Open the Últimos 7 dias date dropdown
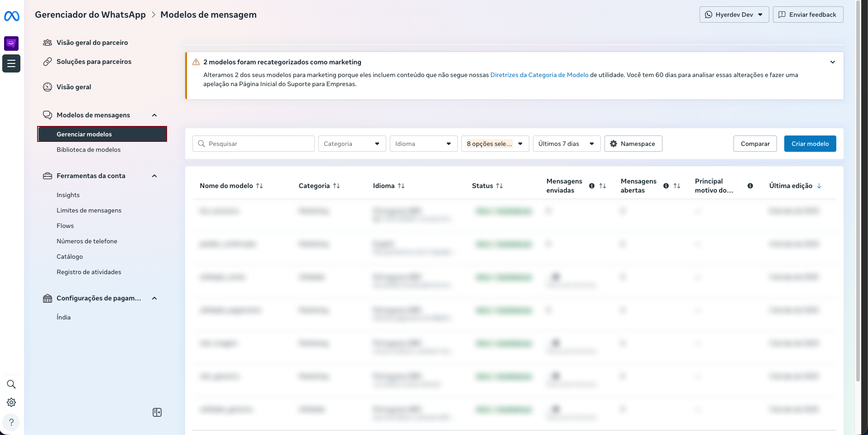Image resolution: width=868 pixels, height=435 pixels. point(566,144)
